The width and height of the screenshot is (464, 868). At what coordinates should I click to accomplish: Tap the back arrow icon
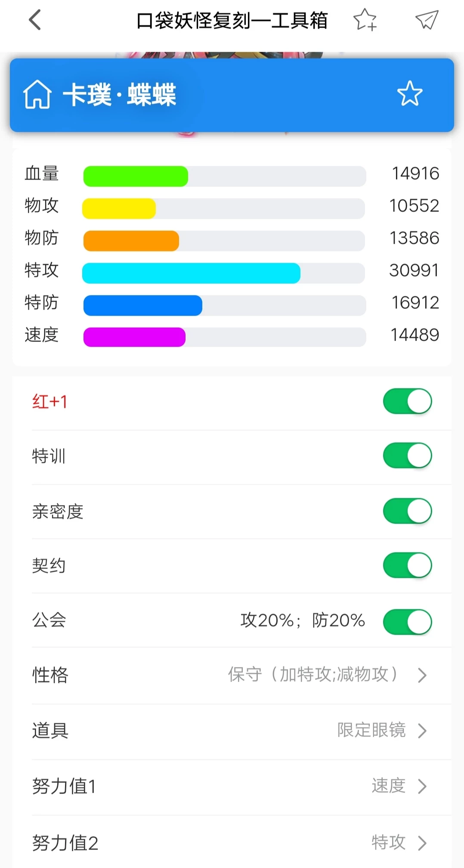click(35, 20)
